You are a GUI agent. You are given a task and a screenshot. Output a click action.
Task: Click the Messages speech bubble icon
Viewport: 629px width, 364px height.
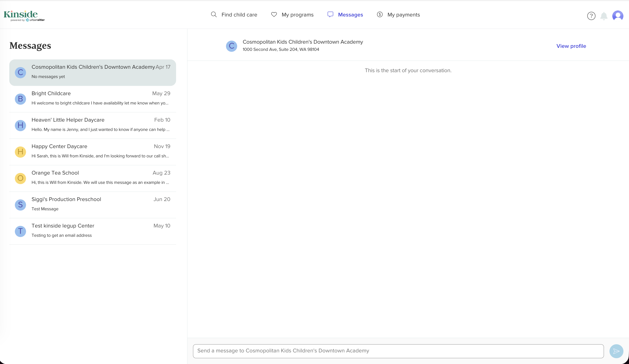330,14
